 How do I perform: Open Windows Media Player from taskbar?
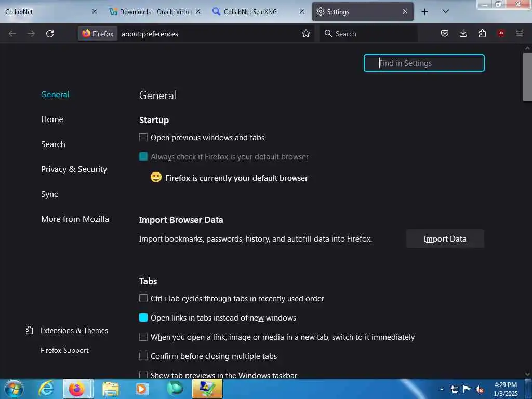[x=142, y=389]
